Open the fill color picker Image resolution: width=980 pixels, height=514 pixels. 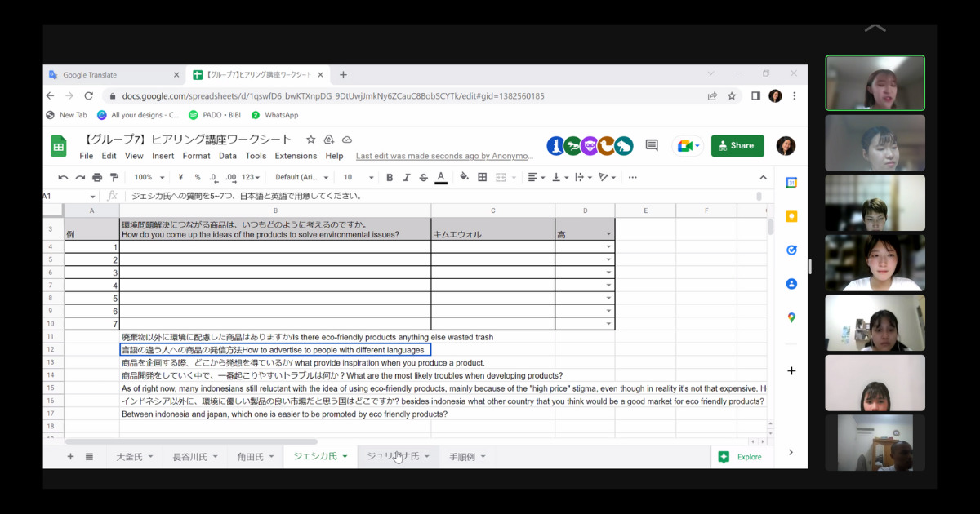pos(464,177)
